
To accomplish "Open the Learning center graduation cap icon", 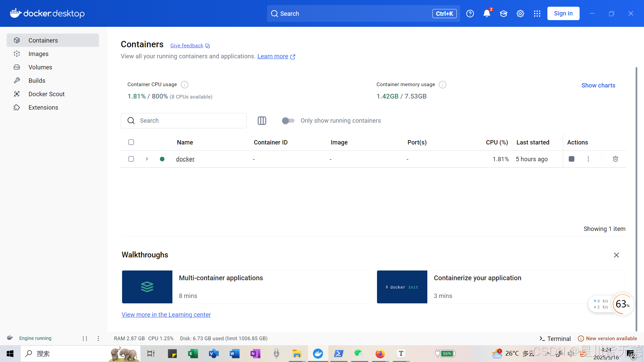I will click(503, 13).
